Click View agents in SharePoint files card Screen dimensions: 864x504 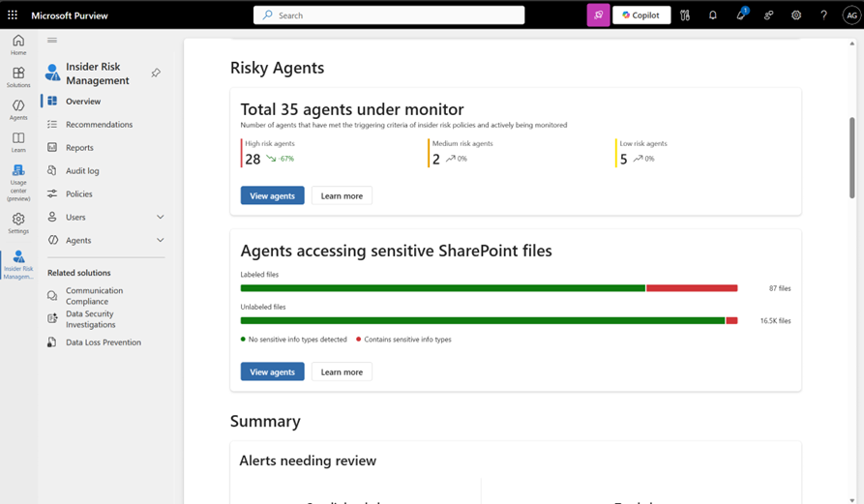click(x=272, y=371)
